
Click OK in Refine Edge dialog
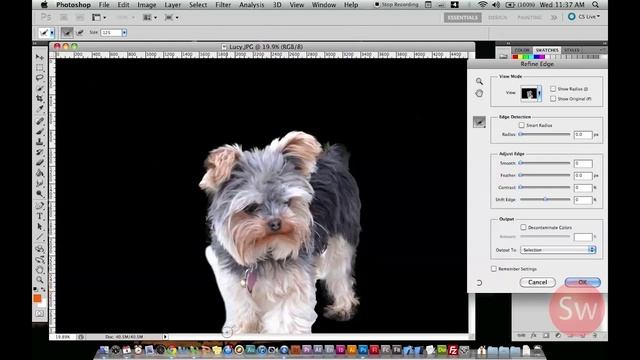pos(582,282)
